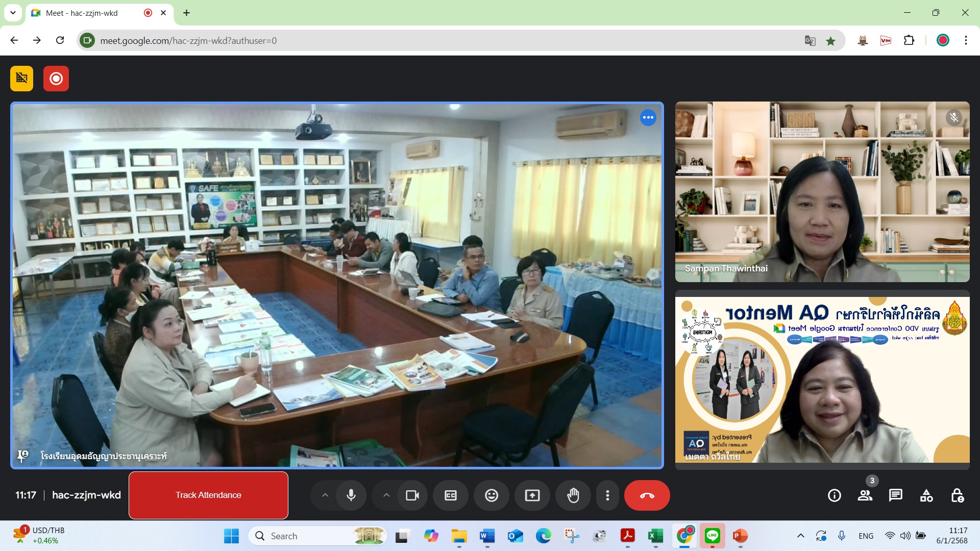The image size is (980, 551).
Task: Open the volume control in system tray
Action: tap(905, 536)
